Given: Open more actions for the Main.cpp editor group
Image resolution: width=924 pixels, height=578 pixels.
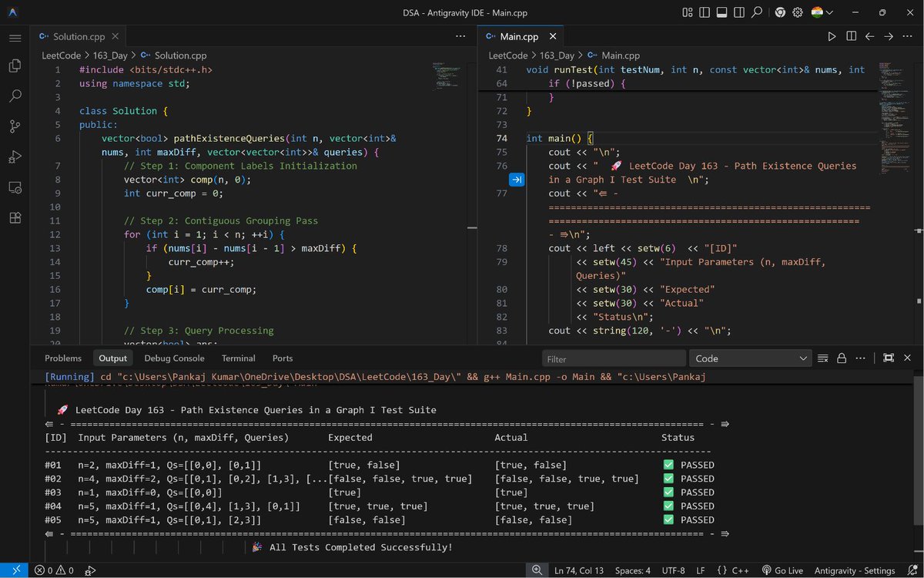Looking at the screenshot, I should (908, 36).
